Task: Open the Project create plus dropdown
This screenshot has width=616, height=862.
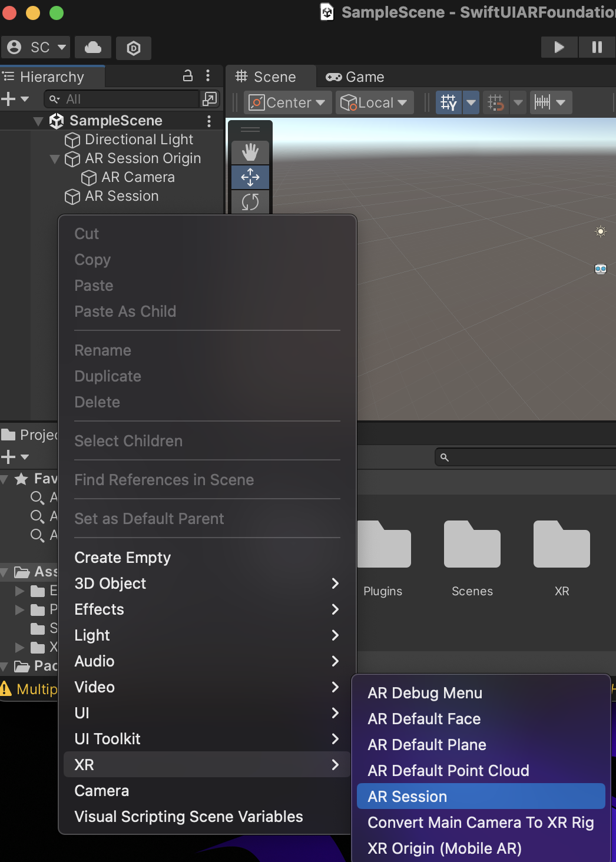Action: pos(15,457)
